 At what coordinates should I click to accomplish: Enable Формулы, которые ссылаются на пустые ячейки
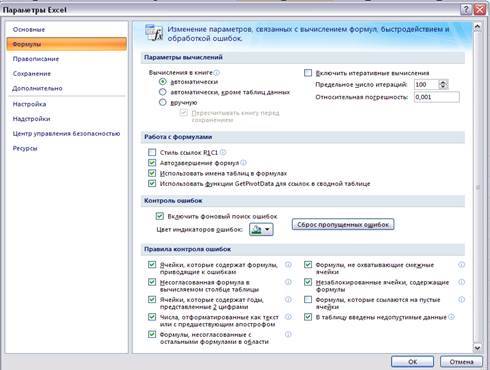click(308, 299)
